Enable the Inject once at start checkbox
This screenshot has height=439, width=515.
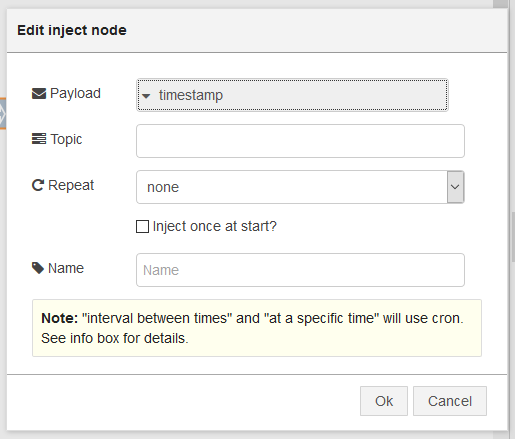pyautogui.click(x=142, y=226)
